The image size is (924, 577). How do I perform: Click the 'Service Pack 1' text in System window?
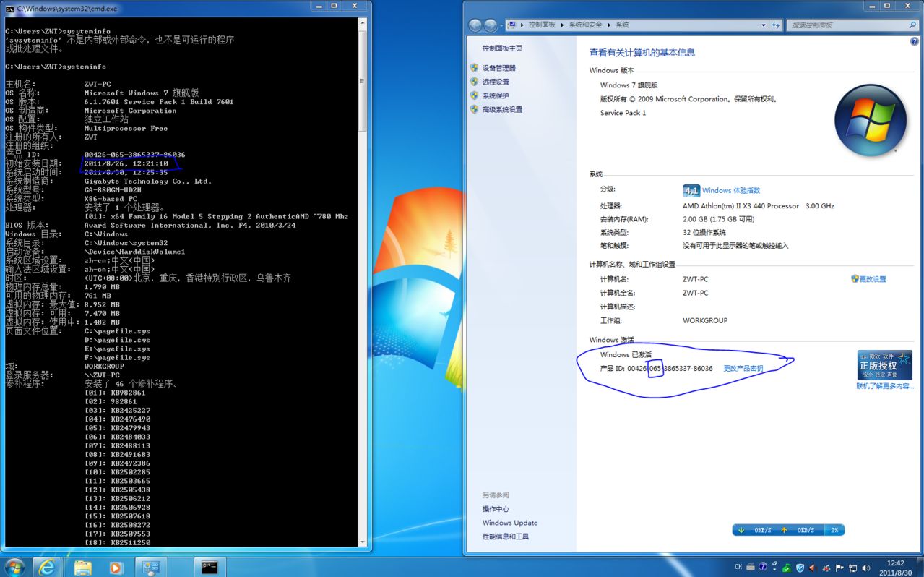tap(623, 113)
